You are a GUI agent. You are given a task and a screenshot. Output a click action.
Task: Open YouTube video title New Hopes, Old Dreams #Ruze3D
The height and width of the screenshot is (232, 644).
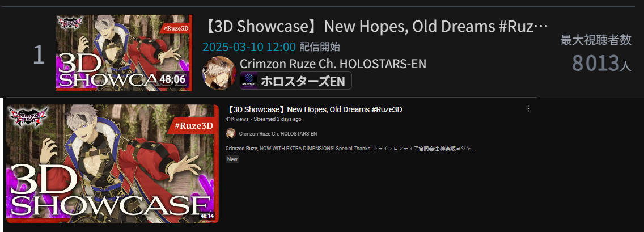314,109
